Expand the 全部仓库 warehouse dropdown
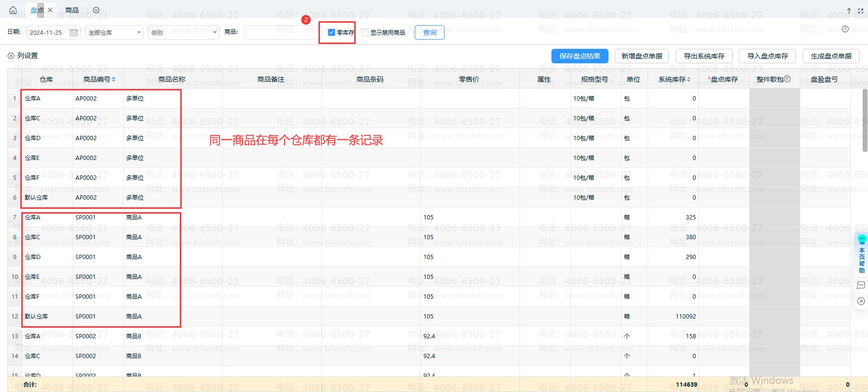 click(114, 32)
